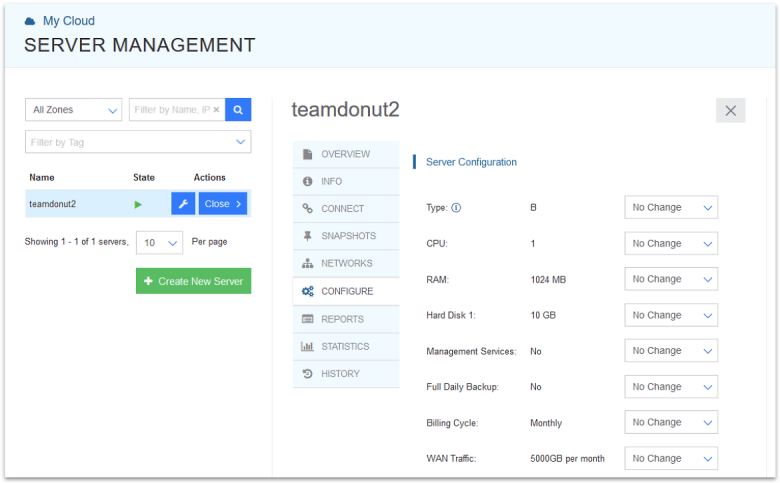
Task: Click the 1024 MB RAM value
Action: (548, 280)
